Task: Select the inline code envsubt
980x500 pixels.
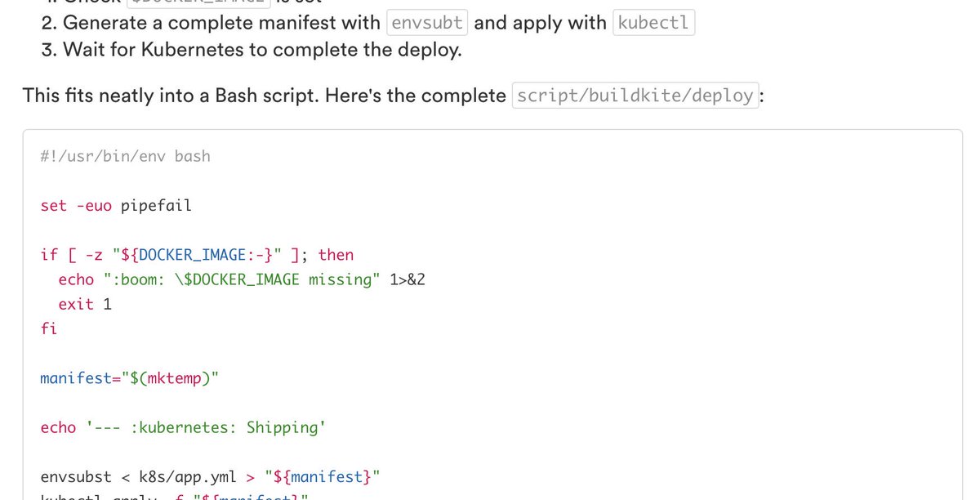Action: coord(426,23)
